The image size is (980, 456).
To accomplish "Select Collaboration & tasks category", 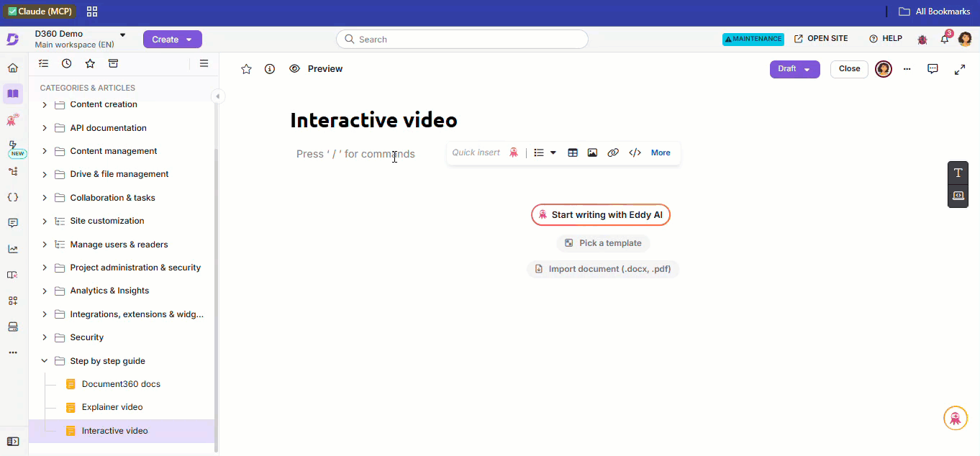I will pos(113,198).
